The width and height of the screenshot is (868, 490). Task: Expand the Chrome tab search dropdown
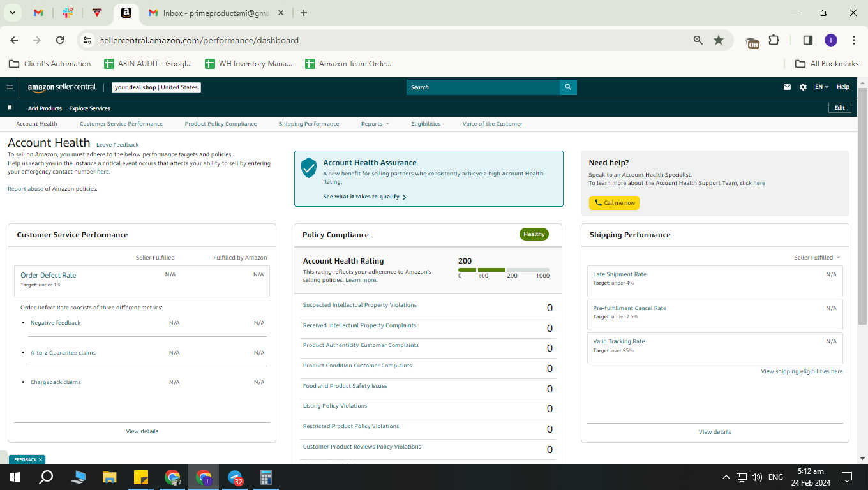12,13
